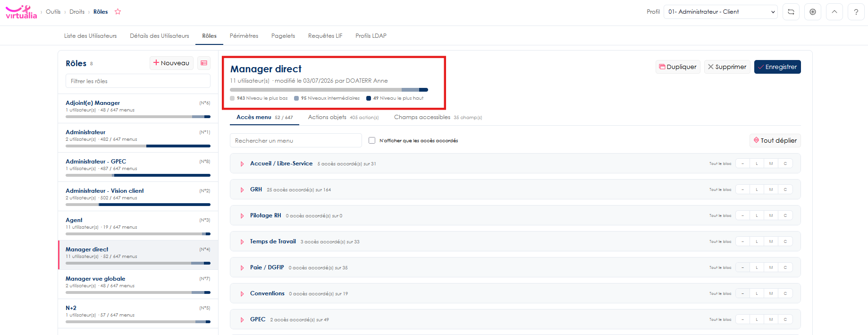The image size is (868, 335).
Task: Set GPEC block access to C
Action: (785, 319)
